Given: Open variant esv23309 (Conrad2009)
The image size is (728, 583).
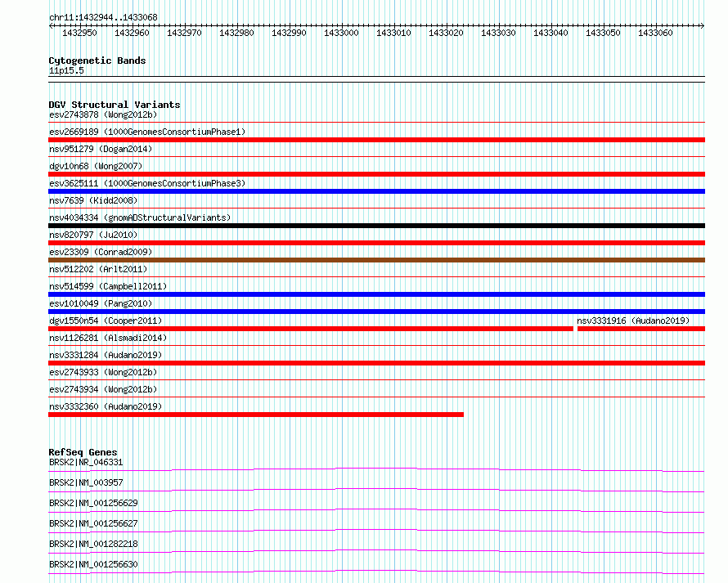Looking at the screenshot, I should (101, 252).
